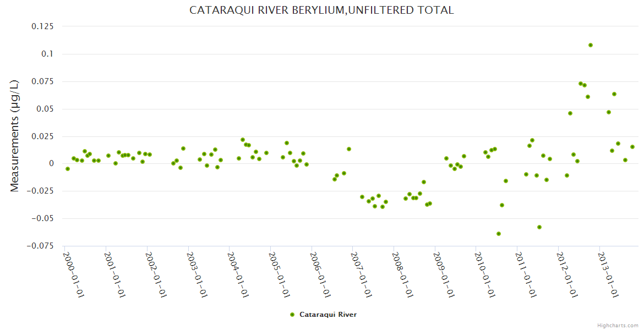Select the lowest data point near -0.065
Image resolution: width=644 pixels, height=330 pixels.
(499, 234)
